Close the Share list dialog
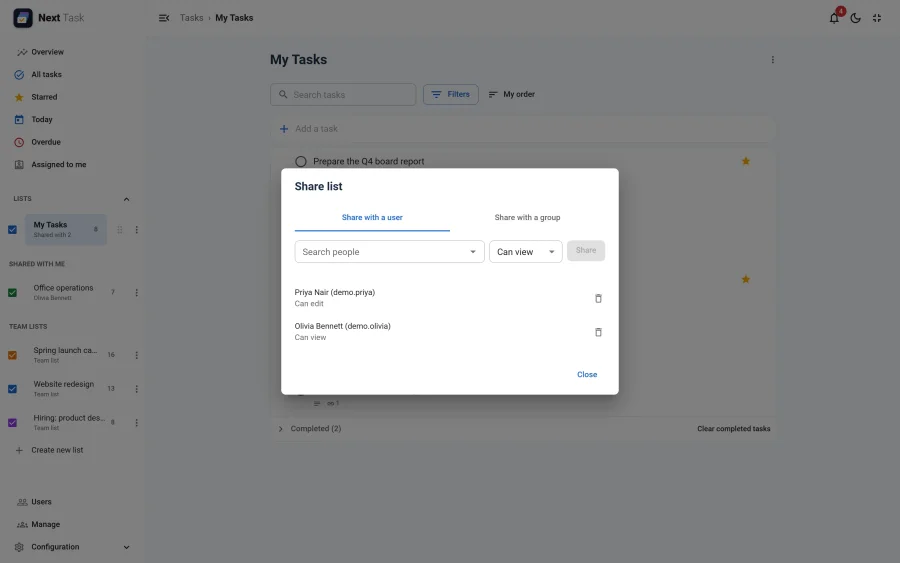 (587, 375)
